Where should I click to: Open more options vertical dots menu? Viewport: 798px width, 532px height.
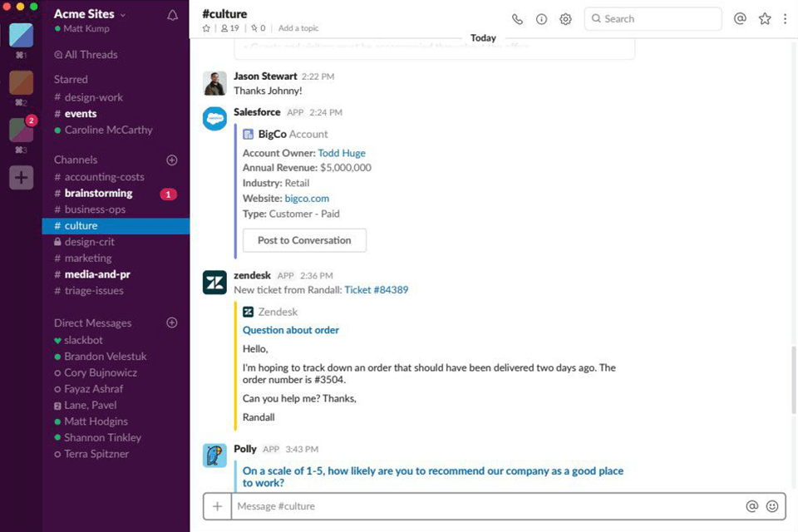[786, 19]
